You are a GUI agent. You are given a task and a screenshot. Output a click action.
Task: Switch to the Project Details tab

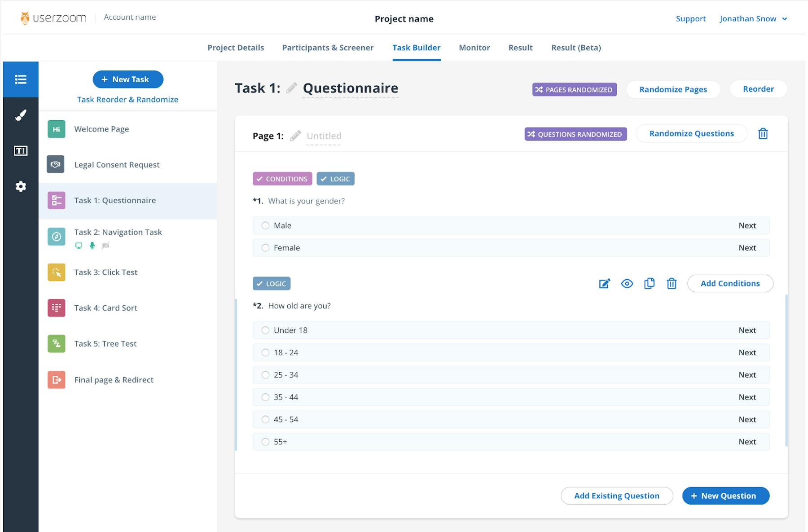click(x=236, y=48)
